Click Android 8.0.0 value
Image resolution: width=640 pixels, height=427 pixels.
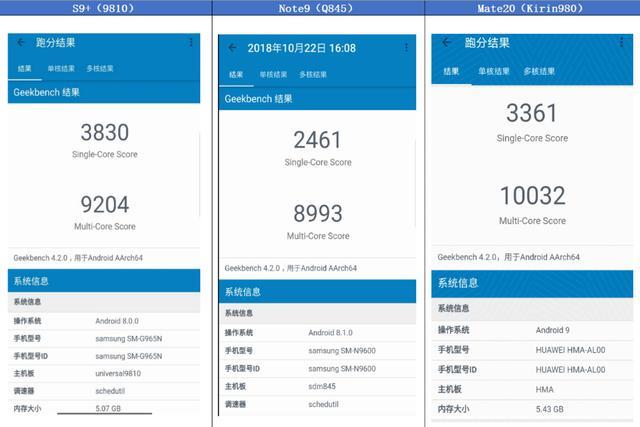point(117,321)
